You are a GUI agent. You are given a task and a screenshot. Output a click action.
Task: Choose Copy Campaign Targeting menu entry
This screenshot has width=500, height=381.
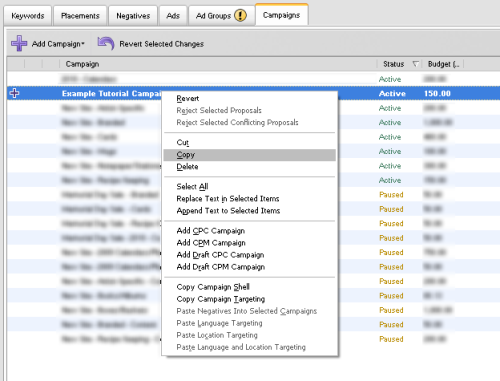click(x=250, y=299)
